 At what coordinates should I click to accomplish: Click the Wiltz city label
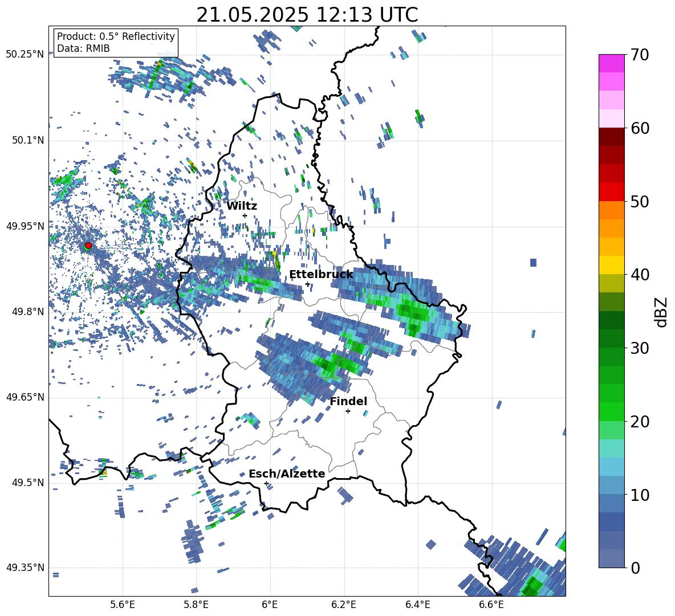click(x=242, y=206)
